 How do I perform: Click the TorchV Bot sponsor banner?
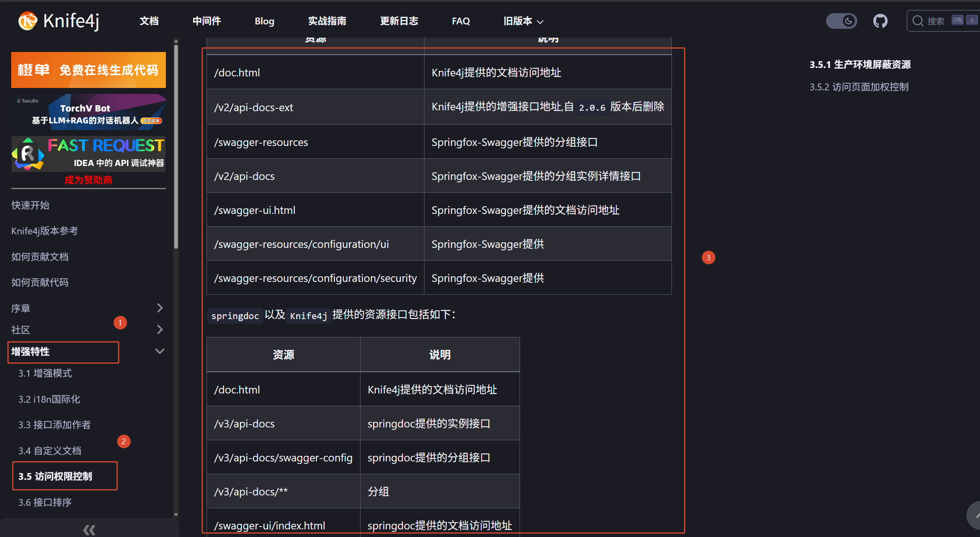[x=88, y=112]
